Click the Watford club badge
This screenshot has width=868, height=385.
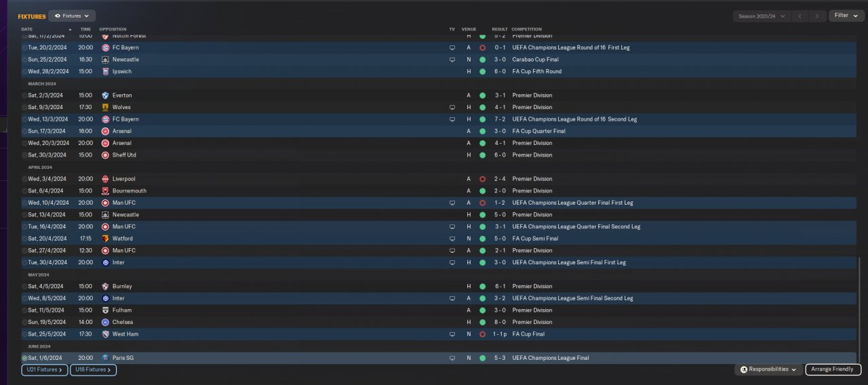click(x=105, y=239)
